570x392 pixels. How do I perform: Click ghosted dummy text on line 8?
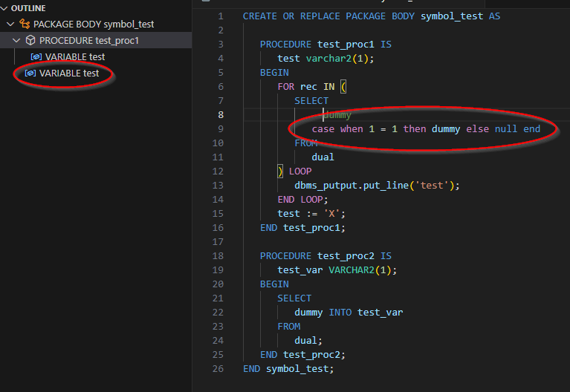(337, 115)
